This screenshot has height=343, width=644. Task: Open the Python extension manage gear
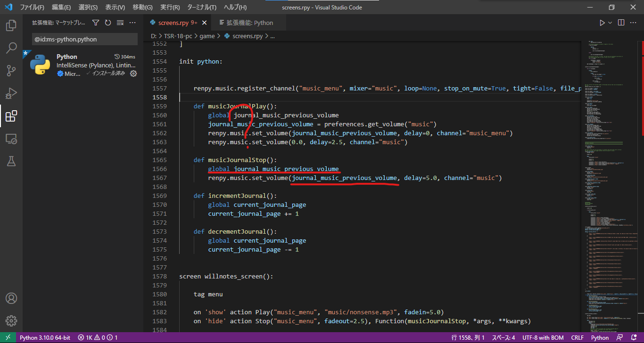click(x=133, y=73)
